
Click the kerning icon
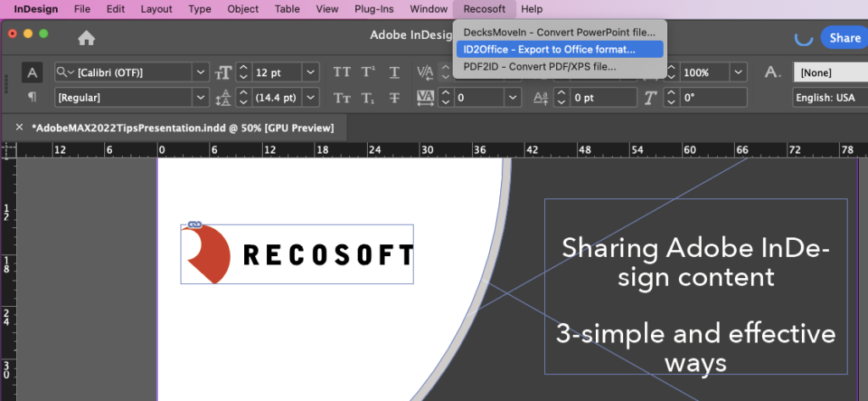click(426, 73)
